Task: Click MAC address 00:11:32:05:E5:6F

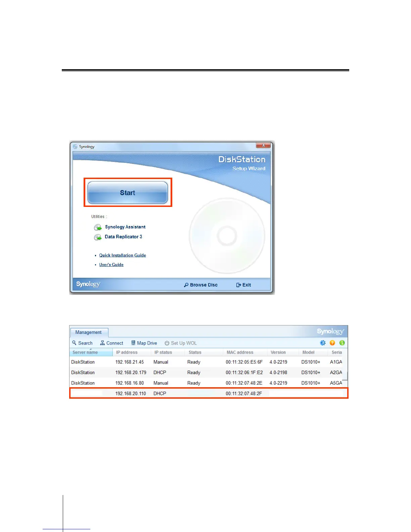Action: point(244,362)
